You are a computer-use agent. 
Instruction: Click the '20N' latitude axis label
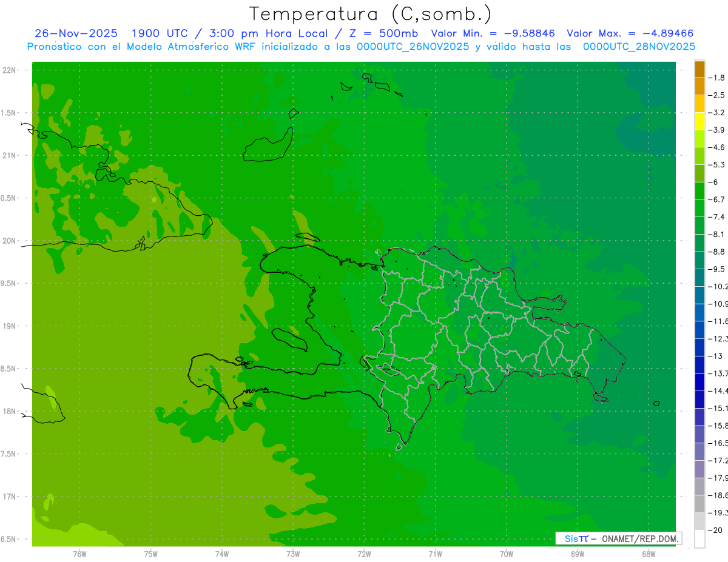(9, 241)
